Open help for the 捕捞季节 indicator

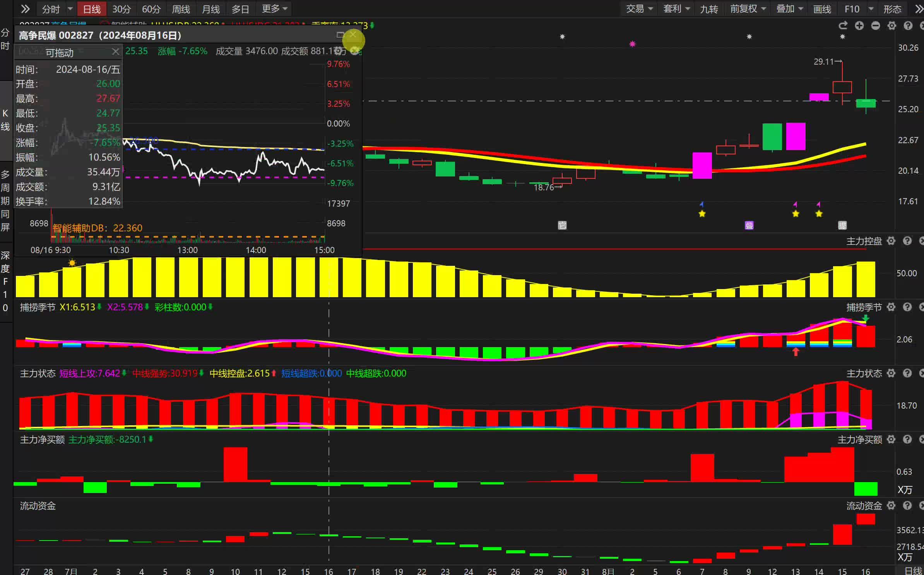coord(907,307)
